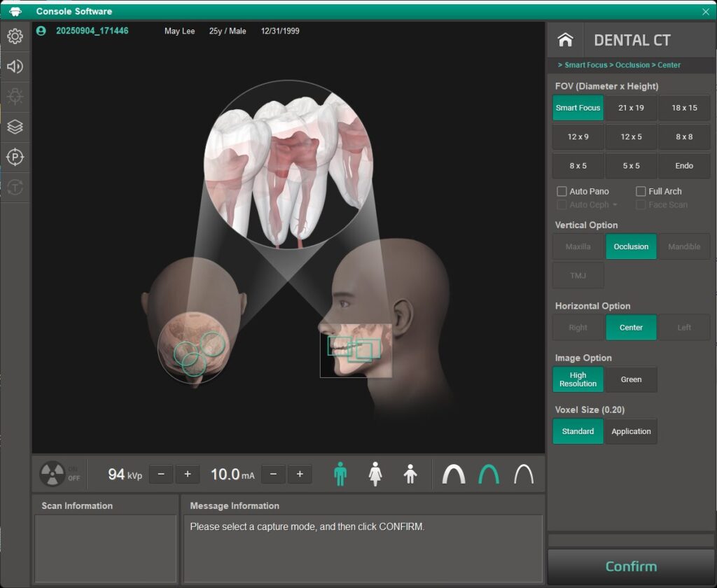717x588 pixels.
Task: Click the circled P positioning icon
Action: pyautogui.click(x=15, y=157)
